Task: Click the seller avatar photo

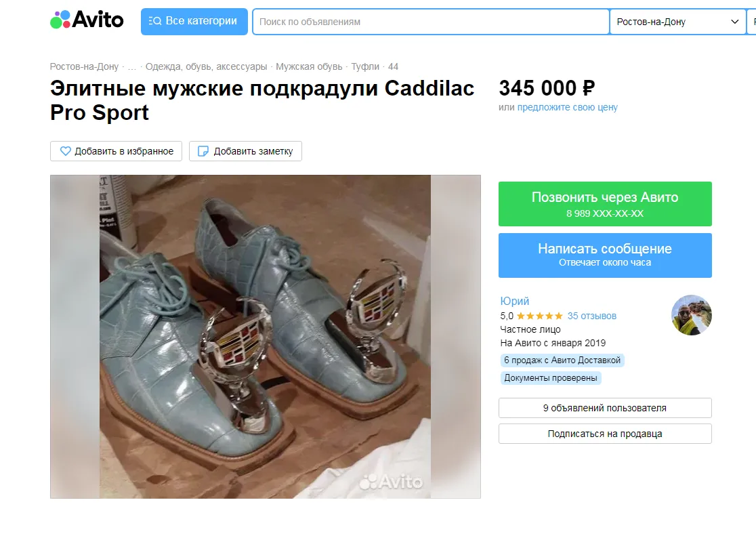Action: tap(692, 315)
